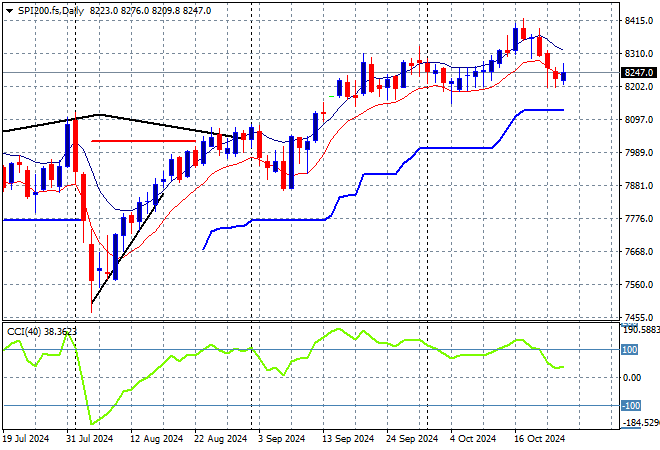
Task: Click the 13 Sep 2024 date label
Action: click(x=348, y=439)
